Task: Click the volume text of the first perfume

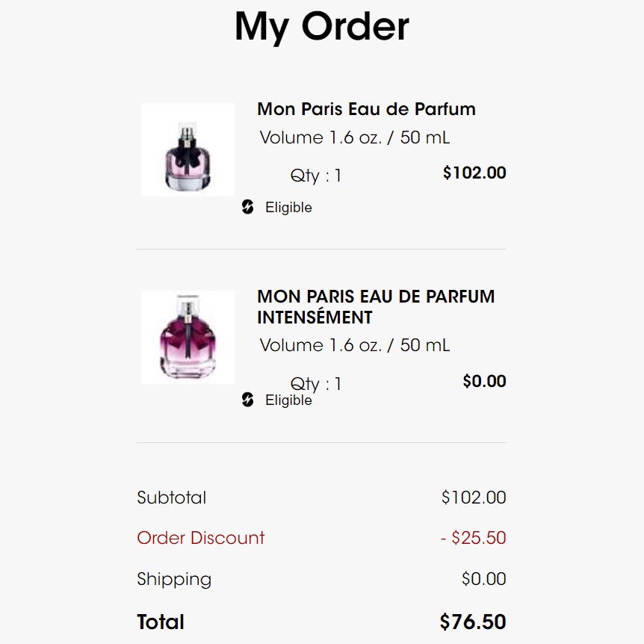Action: click(355, 138)
